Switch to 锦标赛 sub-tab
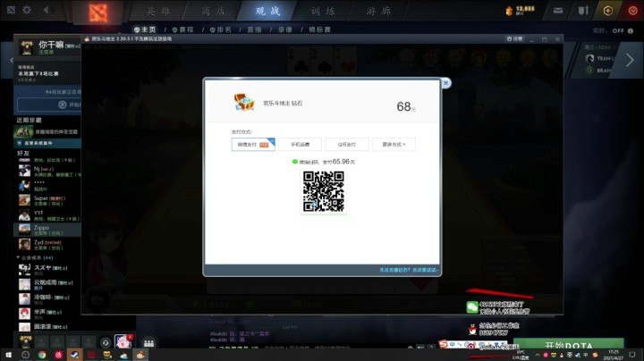 [x=319, y=29]
